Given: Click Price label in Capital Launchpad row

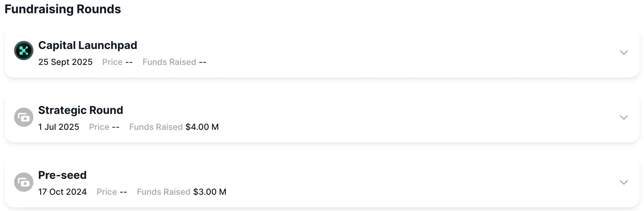Looking at the screenshot, I should (112, 62).
